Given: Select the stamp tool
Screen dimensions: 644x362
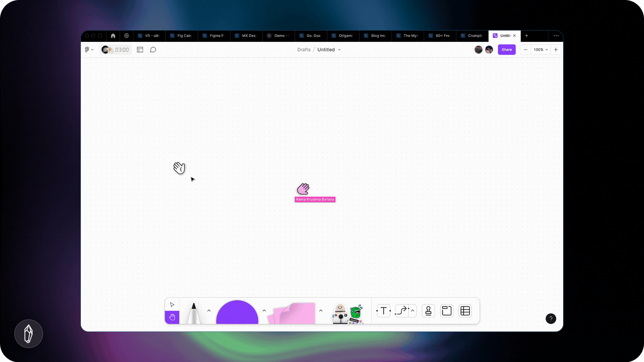Looking at the screenshot, I should [x=428, y=311].
